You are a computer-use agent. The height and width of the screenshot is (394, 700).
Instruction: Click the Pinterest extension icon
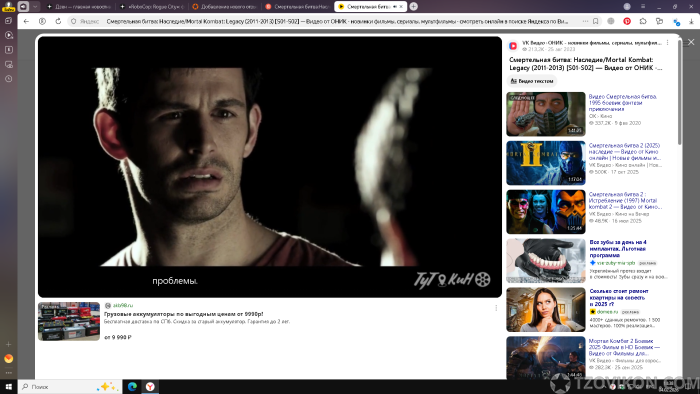627,21
